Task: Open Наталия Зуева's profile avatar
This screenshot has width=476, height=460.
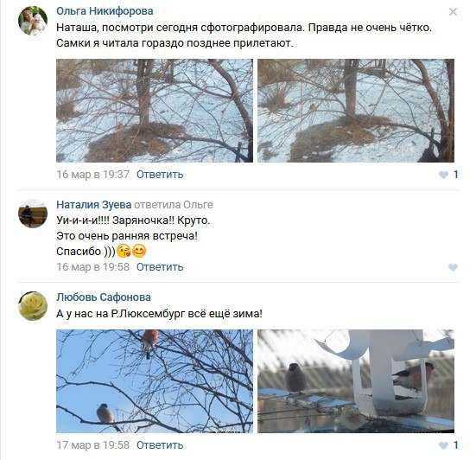Action: [33, 214]
